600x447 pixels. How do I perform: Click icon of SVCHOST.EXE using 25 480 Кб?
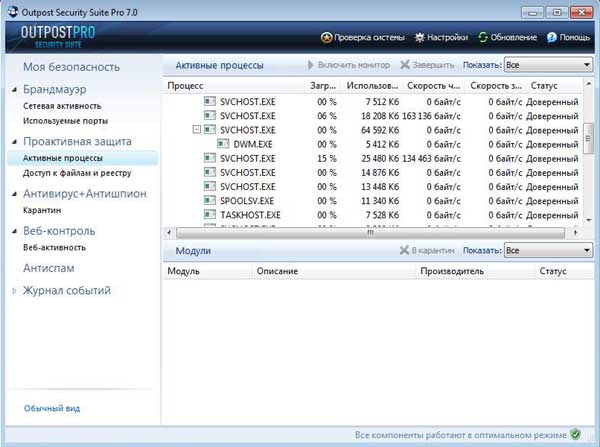210,158
